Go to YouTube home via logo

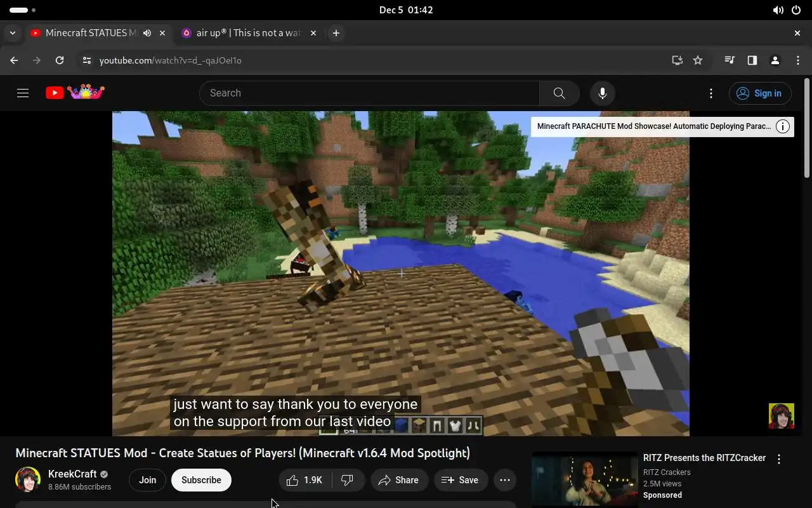75,93
